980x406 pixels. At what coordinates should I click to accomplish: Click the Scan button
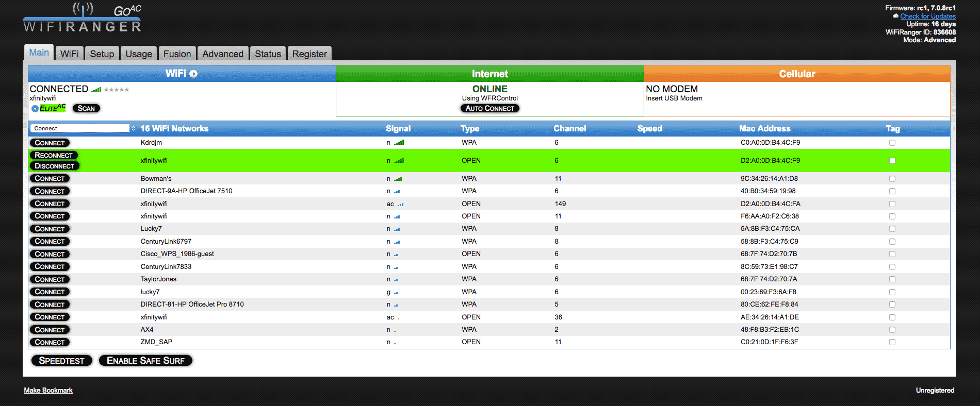(x=86, y=108)
